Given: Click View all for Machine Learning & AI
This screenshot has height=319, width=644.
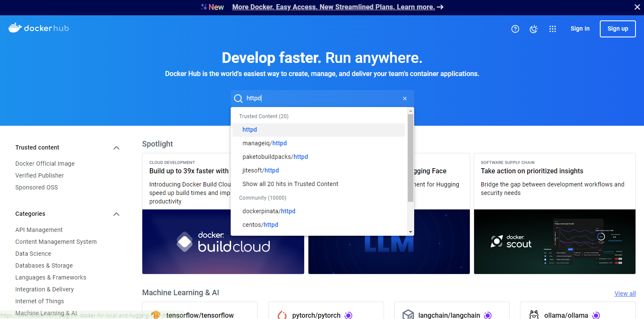Looking at the screenshot, I should tap(625, 294).
